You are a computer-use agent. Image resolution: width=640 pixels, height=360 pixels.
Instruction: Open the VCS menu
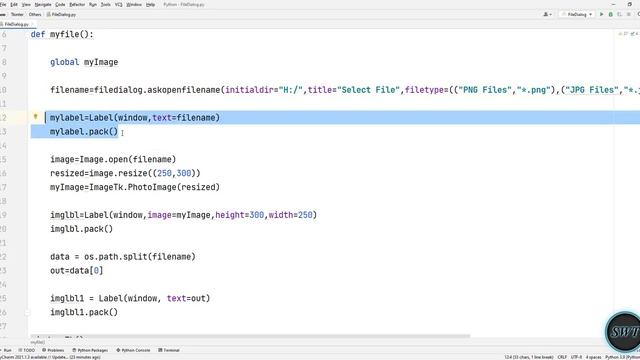tap(119, 4)
